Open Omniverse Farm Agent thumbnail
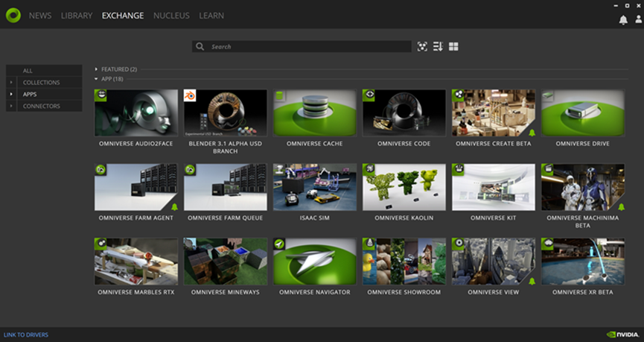 point(136,188)
